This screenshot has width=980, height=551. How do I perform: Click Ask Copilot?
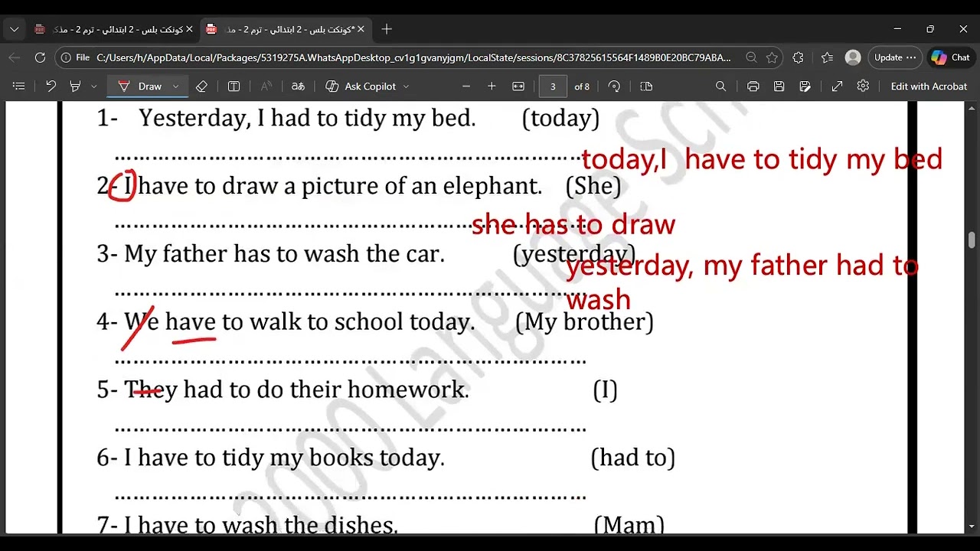pos(361,86)
